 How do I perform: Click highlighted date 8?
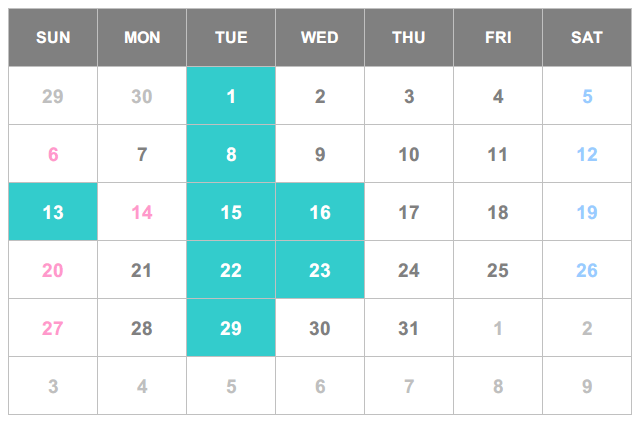(x=231, y=154)
